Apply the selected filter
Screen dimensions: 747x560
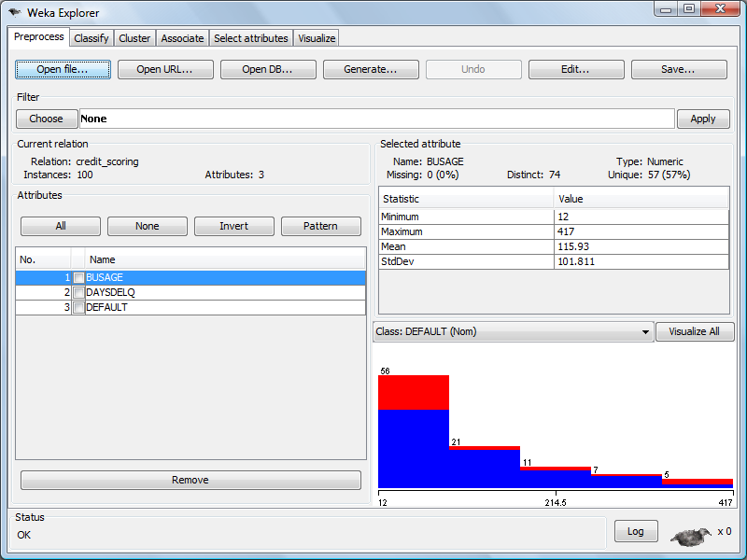[703, 119]
